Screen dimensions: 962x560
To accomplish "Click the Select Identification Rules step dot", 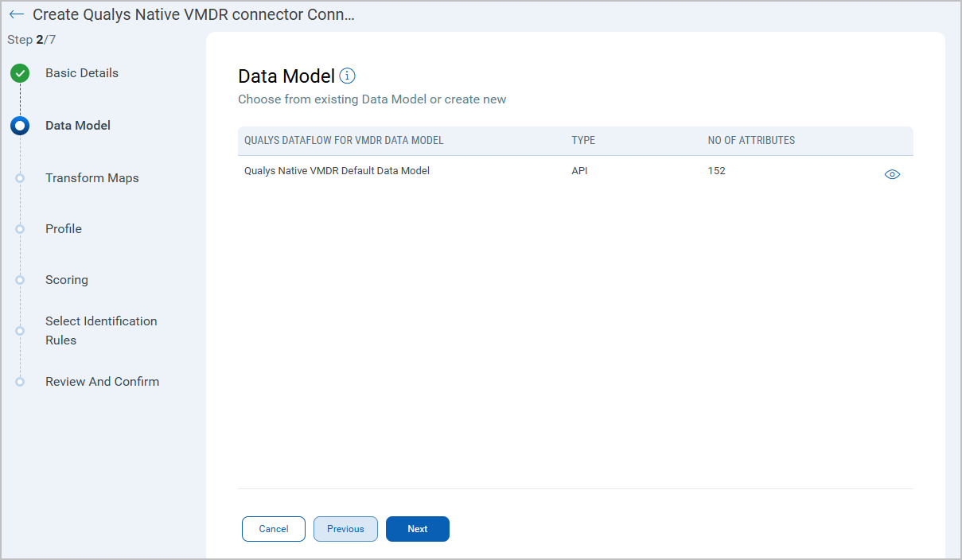I will click(20, 331).
